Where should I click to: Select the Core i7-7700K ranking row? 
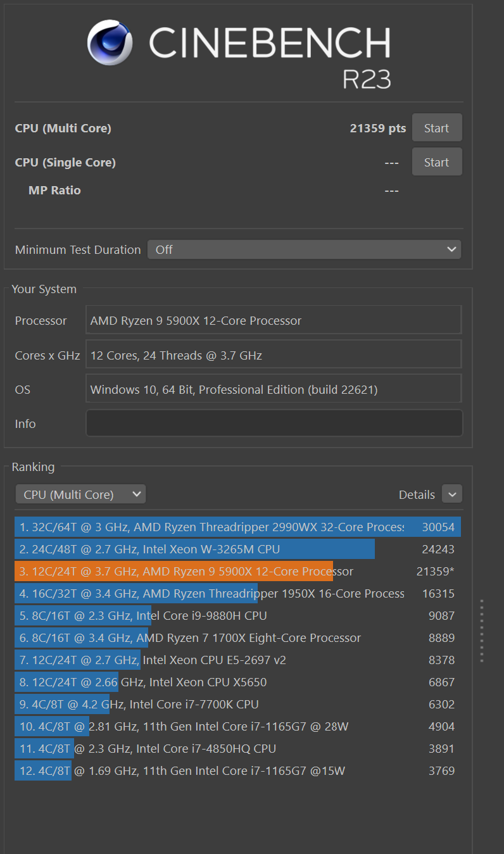pyautogui.click(x=237, y=705)
